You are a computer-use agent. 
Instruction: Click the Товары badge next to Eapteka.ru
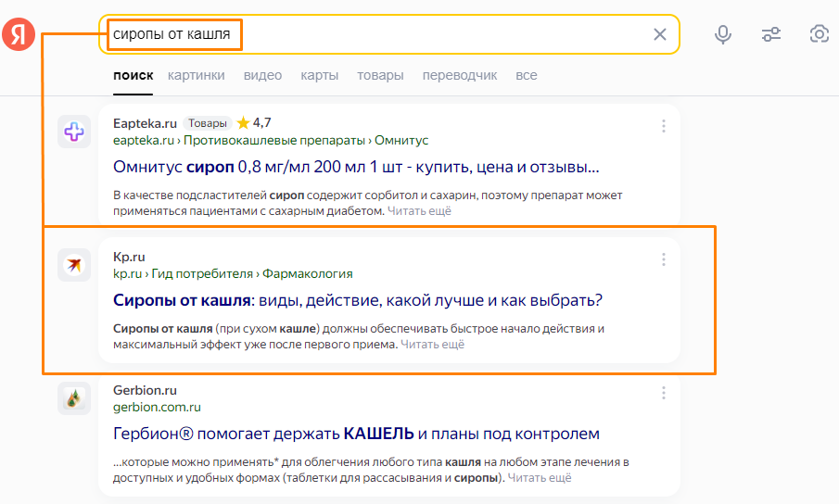(208, 123)
